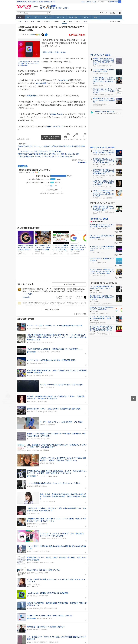Open 【画像】新旧ロゴ比較（全3枚） link
The height and width of the screenshot is (644, 138).
(54, 52)
